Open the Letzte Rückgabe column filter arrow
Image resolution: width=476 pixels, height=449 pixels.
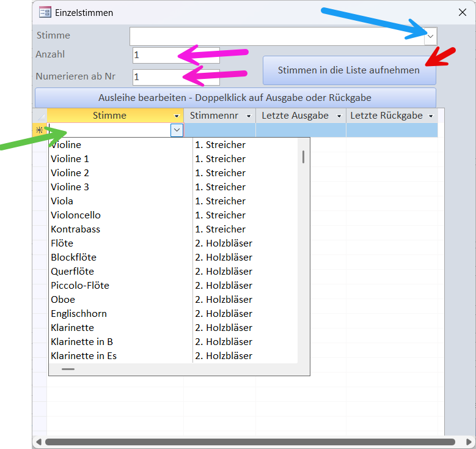click(430, 116)
